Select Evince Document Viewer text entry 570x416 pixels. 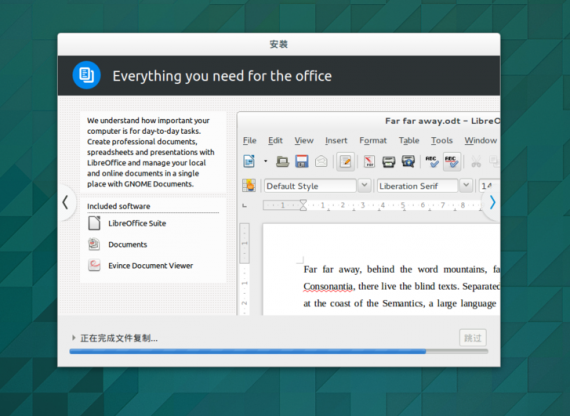tap(150, 265)
